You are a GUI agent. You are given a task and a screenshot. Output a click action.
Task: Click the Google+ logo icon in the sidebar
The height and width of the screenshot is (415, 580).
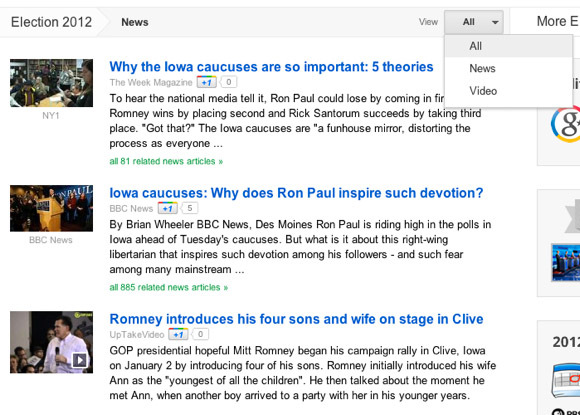566,124
